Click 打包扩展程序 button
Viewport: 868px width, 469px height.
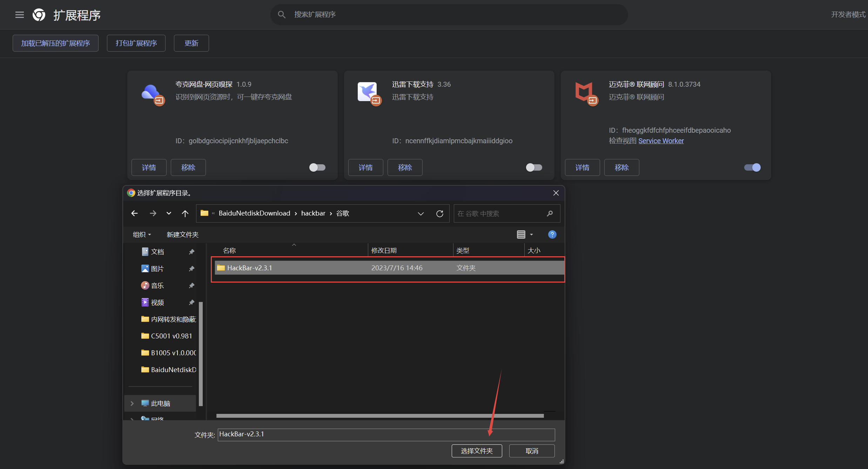coord(136,43)
